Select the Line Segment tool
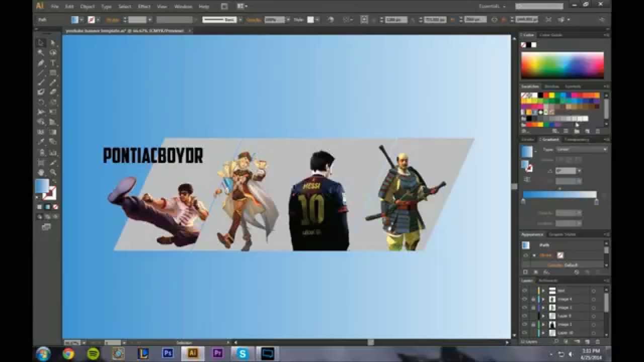Screen dimensions: 644x362 (x=41, y=73)
